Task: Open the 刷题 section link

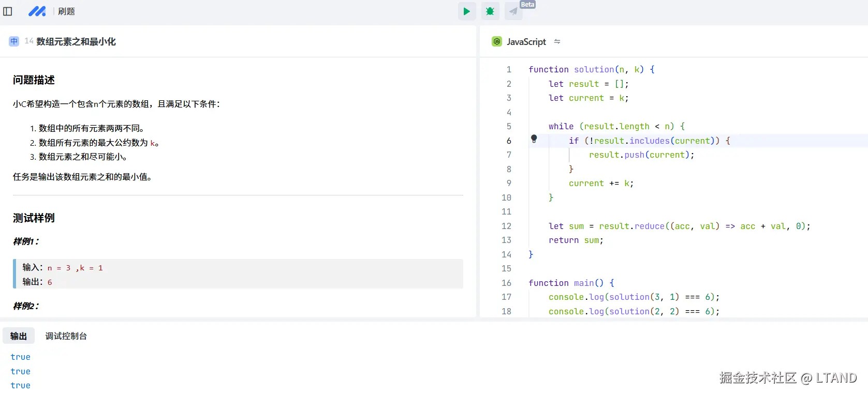Action: [66, 11]
